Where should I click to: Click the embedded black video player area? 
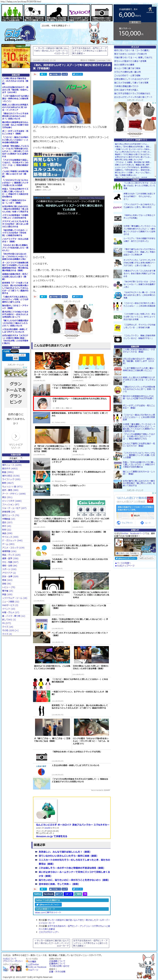[x=69, y=224]
